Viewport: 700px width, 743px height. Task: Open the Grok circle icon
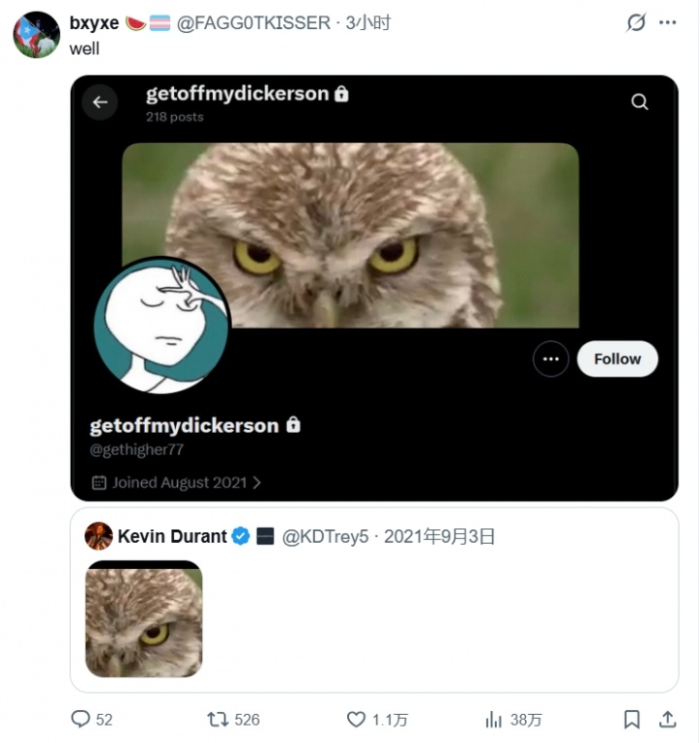pyautogui.click(x=636, y=22)
